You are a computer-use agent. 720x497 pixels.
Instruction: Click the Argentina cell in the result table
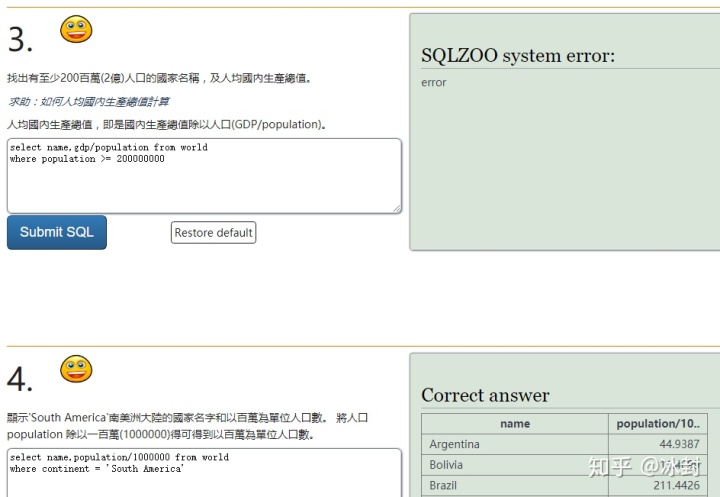coord(515,444)
